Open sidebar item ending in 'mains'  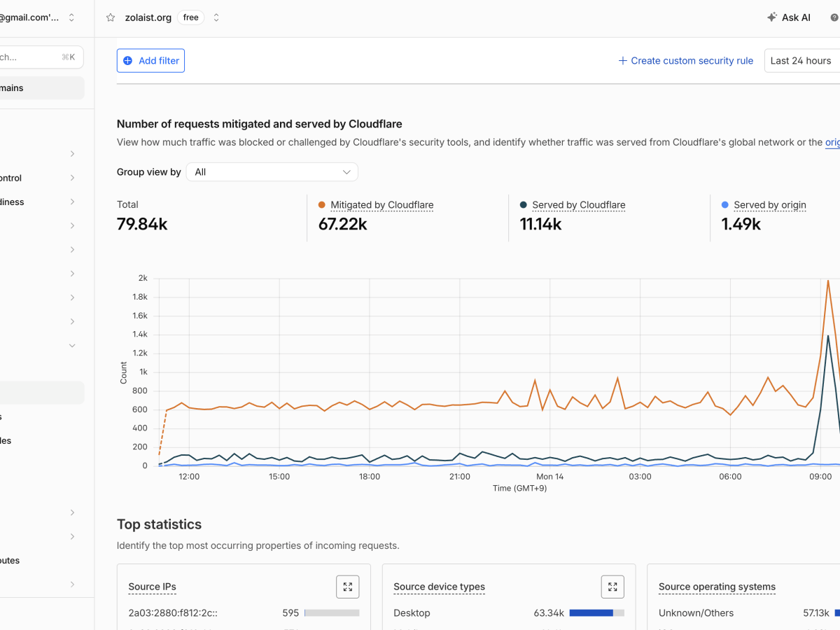click(41, 88)
